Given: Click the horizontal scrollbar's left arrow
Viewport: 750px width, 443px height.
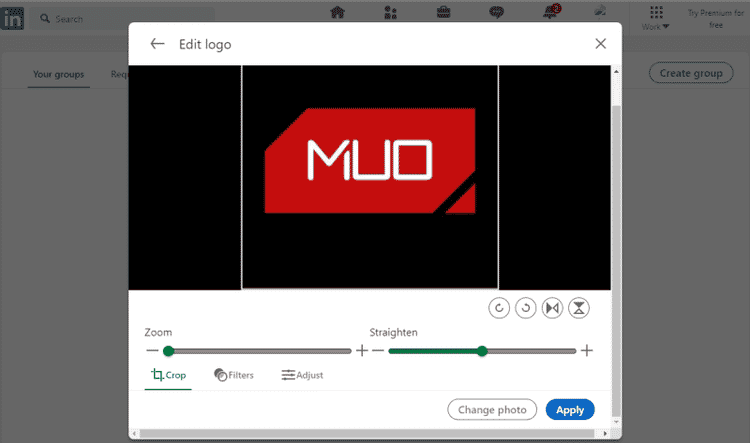Looking at the screenshot, I should [x=135, y=433].
